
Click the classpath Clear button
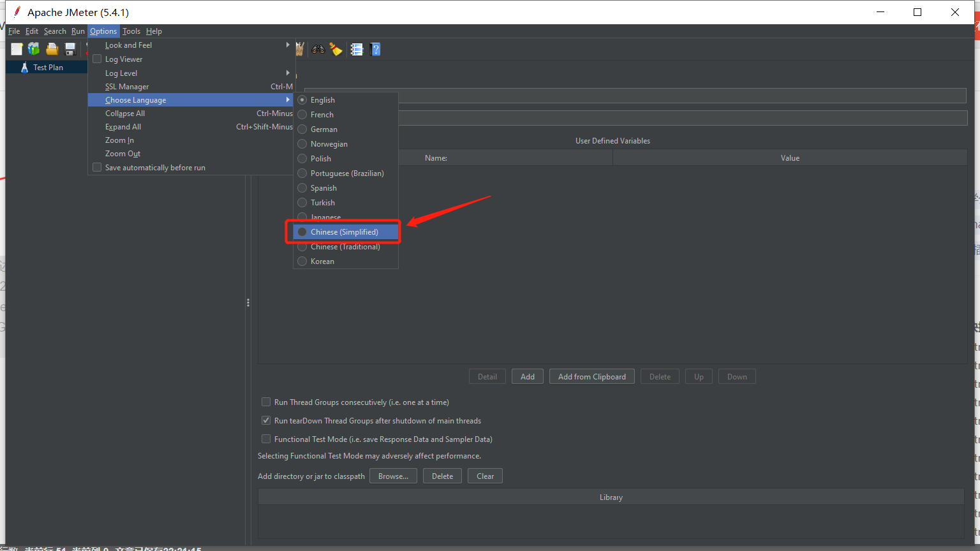pyautogui.click(x=485, y=476)
